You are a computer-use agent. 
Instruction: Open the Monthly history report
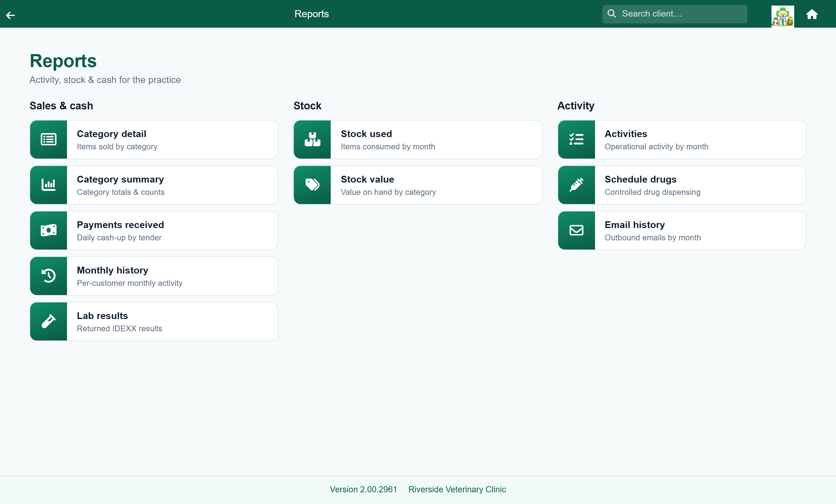(154, 276)
